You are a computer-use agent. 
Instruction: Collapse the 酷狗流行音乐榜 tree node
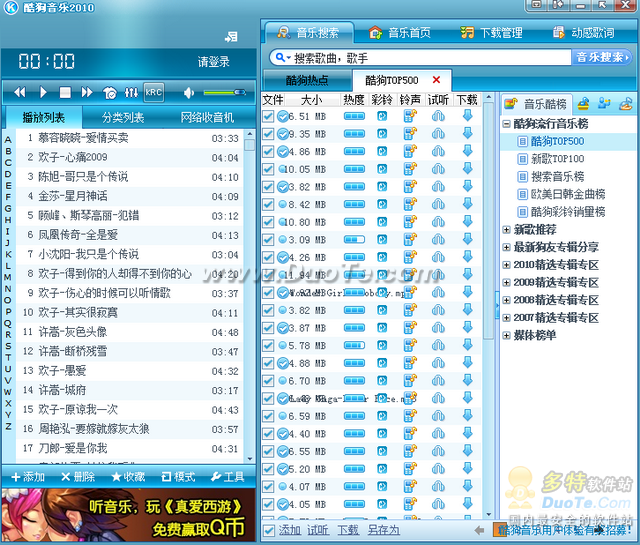click(x=507, y=124)
